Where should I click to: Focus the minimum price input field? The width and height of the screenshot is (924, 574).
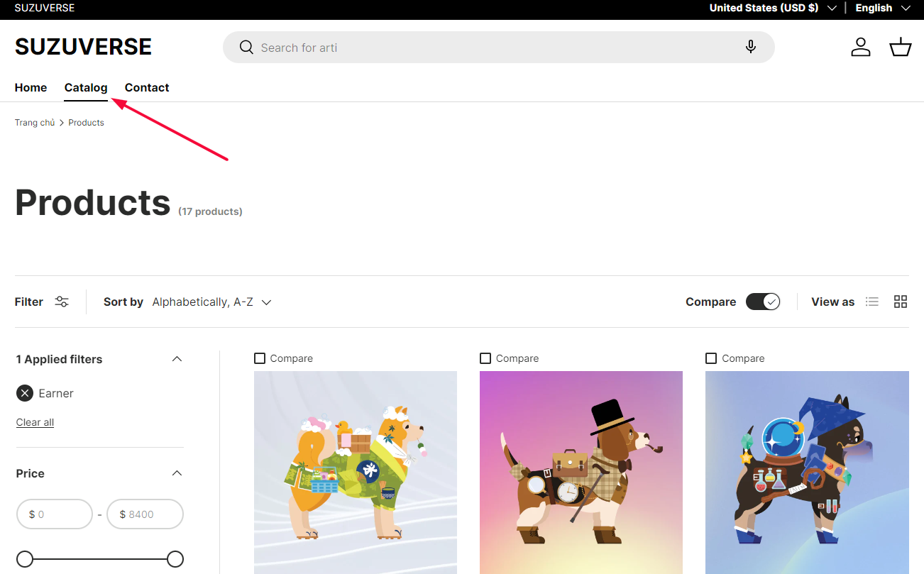tap(55, 514)
